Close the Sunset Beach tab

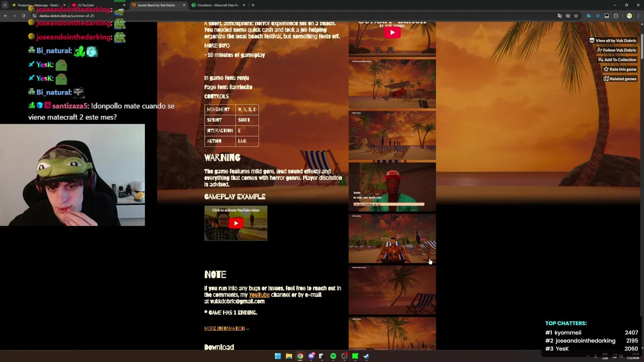click(x=184, y=5)
